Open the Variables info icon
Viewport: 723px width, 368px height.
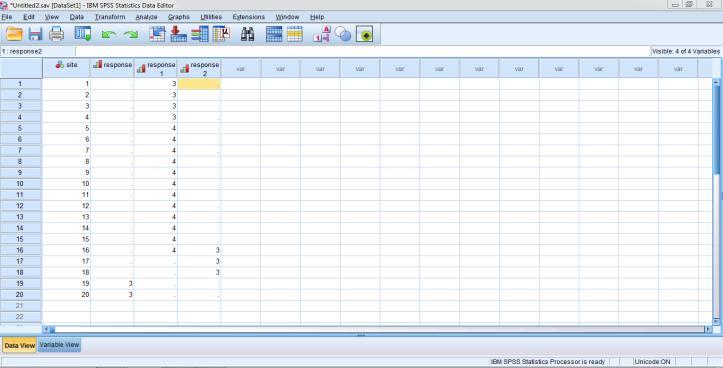point(200,34)
